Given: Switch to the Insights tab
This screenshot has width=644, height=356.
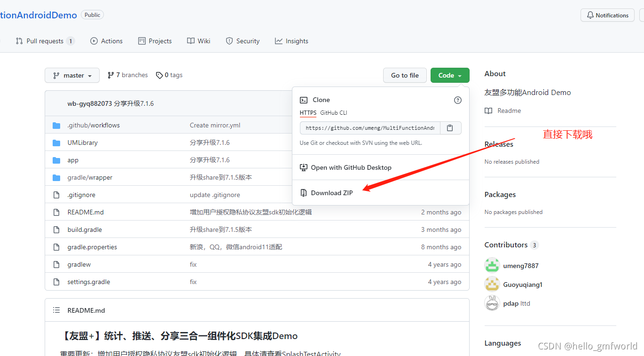Looking at the screenshot, I should coord(291,41).
